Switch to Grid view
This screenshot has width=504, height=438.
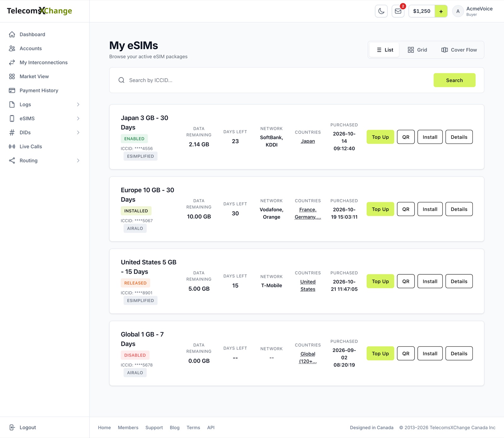pos(417,50)
